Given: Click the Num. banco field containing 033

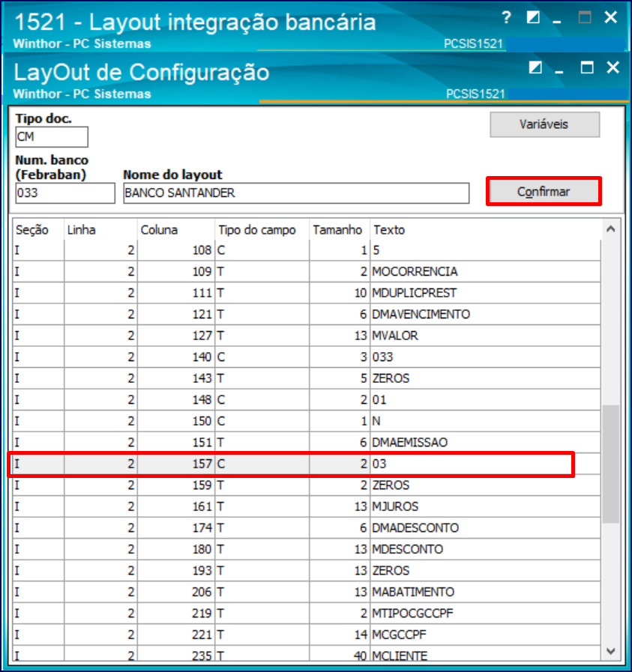Looking at the screenshot, I should (x=65, y=193).
